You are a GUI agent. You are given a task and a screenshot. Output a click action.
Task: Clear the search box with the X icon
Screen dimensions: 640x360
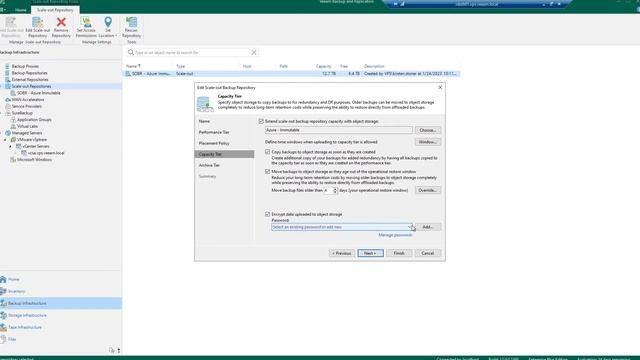pos(254,53)
